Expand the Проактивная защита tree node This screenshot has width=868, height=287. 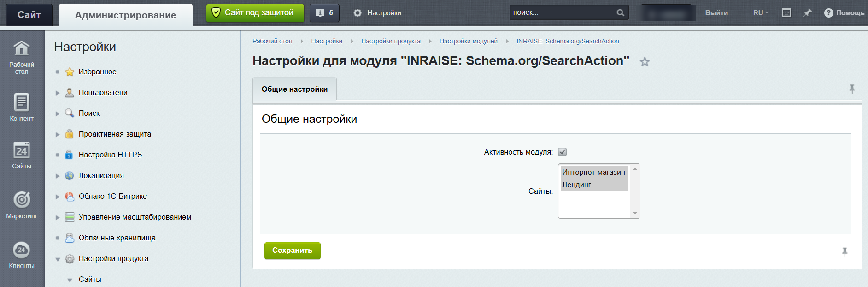[58, 134]
